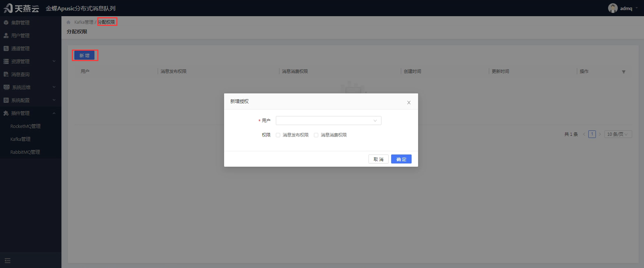Open 通道管理 menu item
The width and height of the screenshot is (644, 268).
click(31, 48)
